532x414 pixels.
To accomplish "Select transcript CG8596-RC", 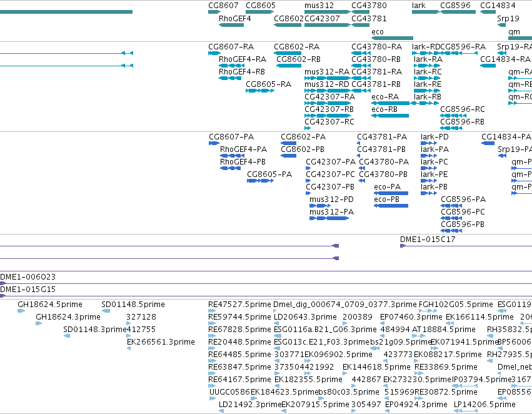I will coord(463,109).
